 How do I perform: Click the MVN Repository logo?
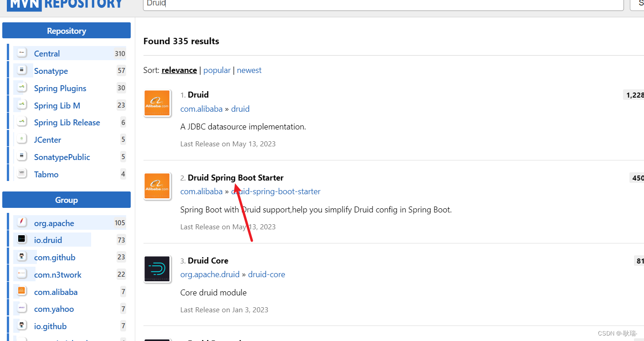coord(66,5)
